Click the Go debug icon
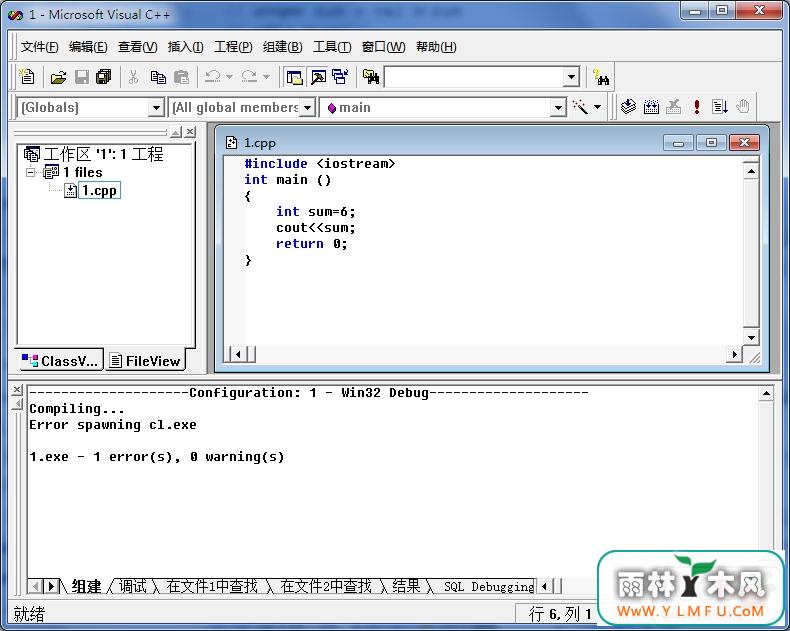Image resolution: width=790 pixels, height=631 pixels. point(720,107)
